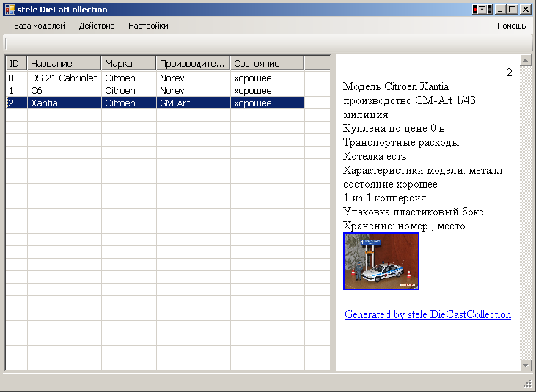Open the Generated by stele DieCastCollection link

[x=427, y=314]
